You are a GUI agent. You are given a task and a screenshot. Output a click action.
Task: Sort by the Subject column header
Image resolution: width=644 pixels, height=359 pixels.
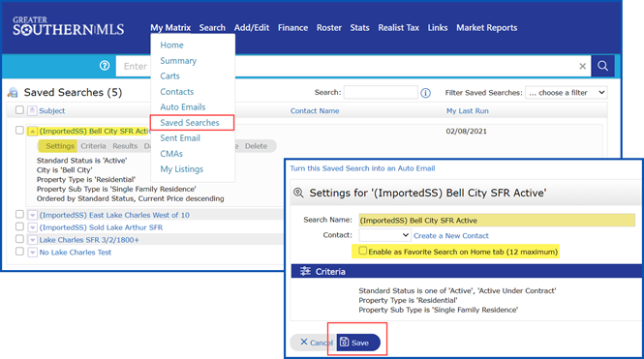[x=51, y=110]
